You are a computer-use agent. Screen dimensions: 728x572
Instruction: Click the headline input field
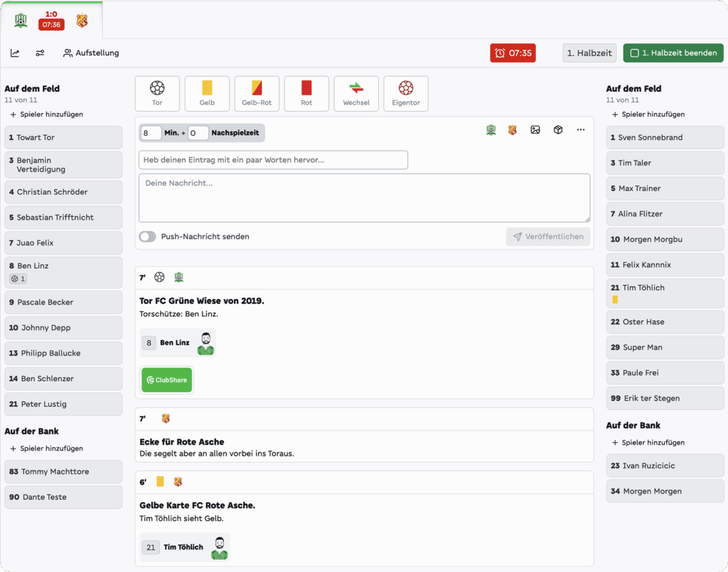click(273, 160)
